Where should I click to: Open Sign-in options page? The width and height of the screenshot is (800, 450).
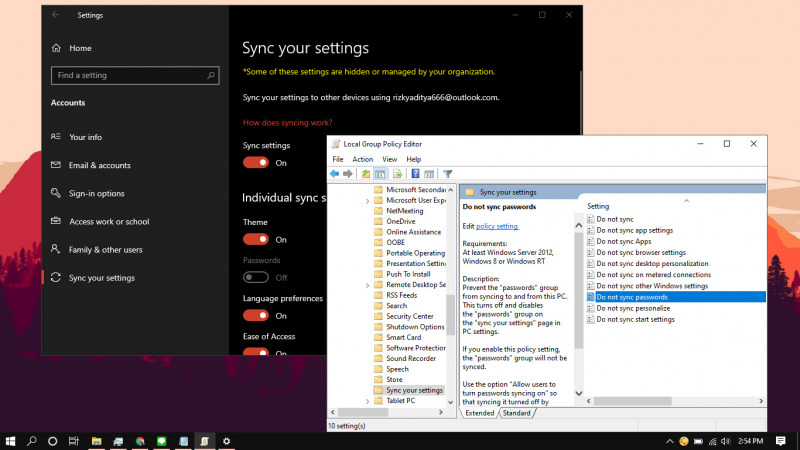click(96, 193)
